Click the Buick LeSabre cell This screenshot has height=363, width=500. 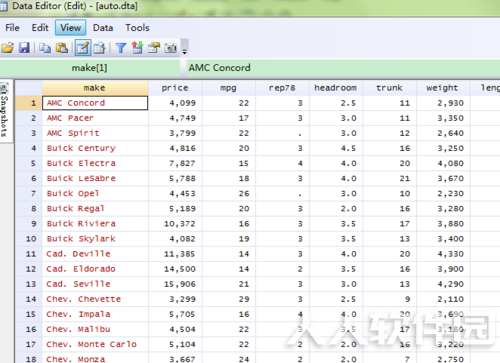pyautogui.click(x=95, y=178)
